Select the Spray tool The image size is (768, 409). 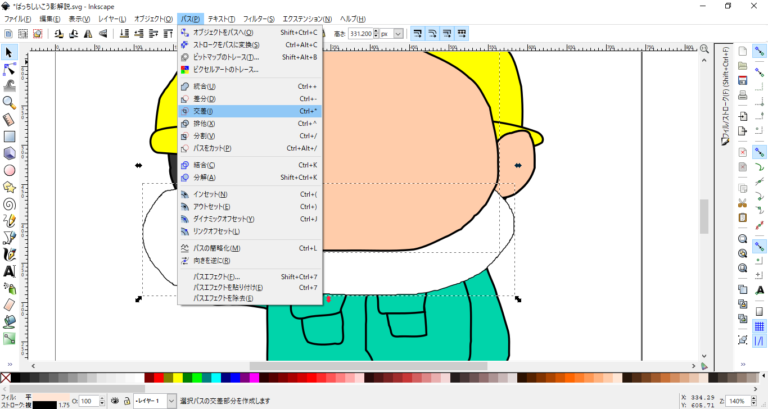pyautogui.click(x=9, y=288)
